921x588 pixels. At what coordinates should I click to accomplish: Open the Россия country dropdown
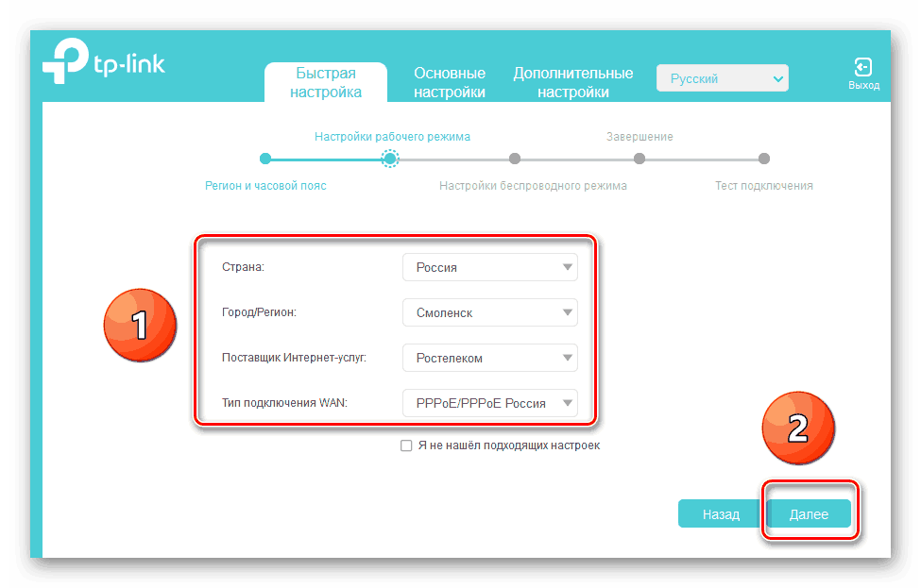[490, 267]
